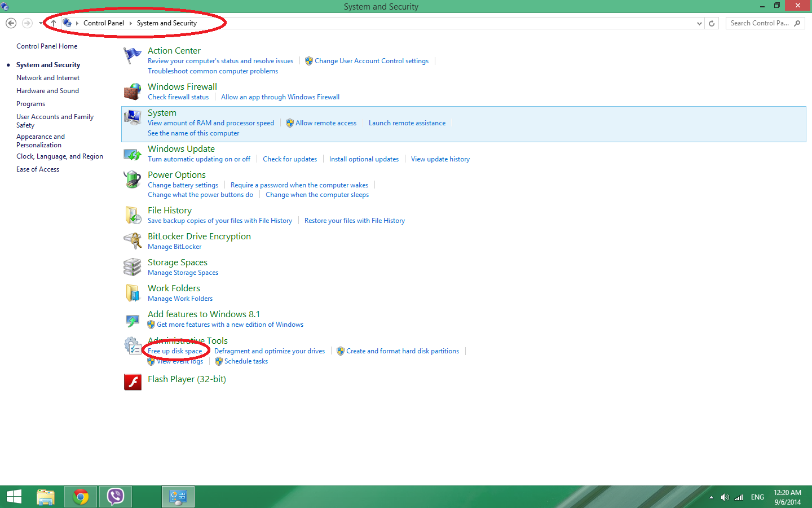Click Manage BitLocker

[x=175, y=247]
